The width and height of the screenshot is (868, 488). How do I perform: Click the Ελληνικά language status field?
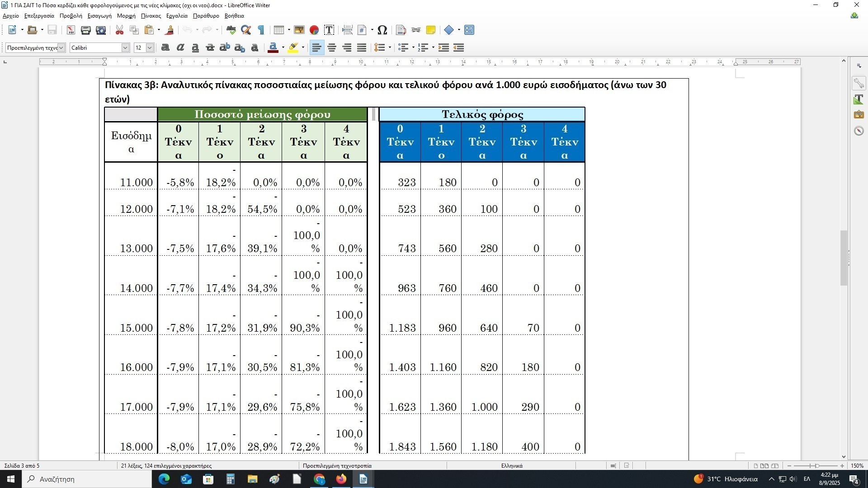[x=511, y=466]
